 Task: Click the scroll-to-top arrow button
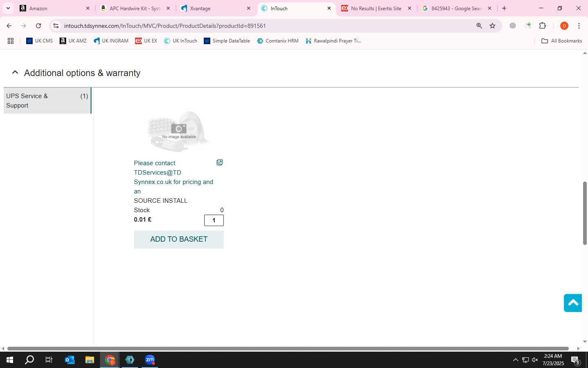573,303
